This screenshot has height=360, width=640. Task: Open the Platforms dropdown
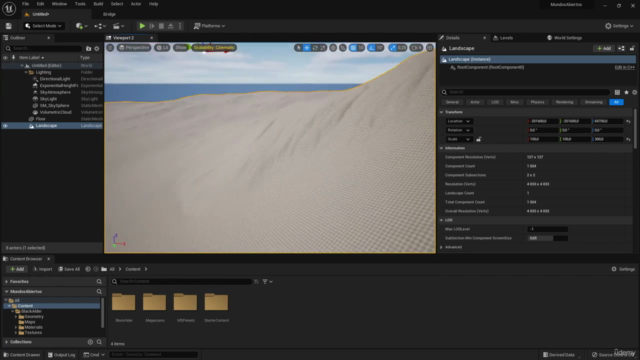point(209,26)
